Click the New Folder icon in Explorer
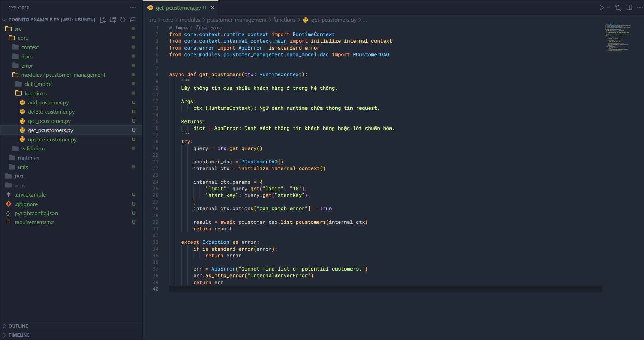The image size is (644, 340). (x=113, y=20)
